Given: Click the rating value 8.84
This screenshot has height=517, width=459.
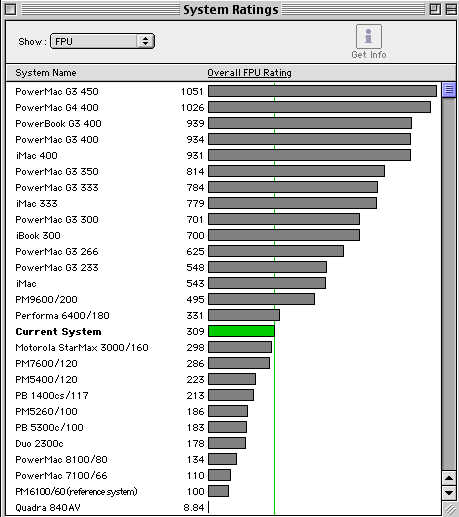Looking at the screenshot, I should 194,507.
